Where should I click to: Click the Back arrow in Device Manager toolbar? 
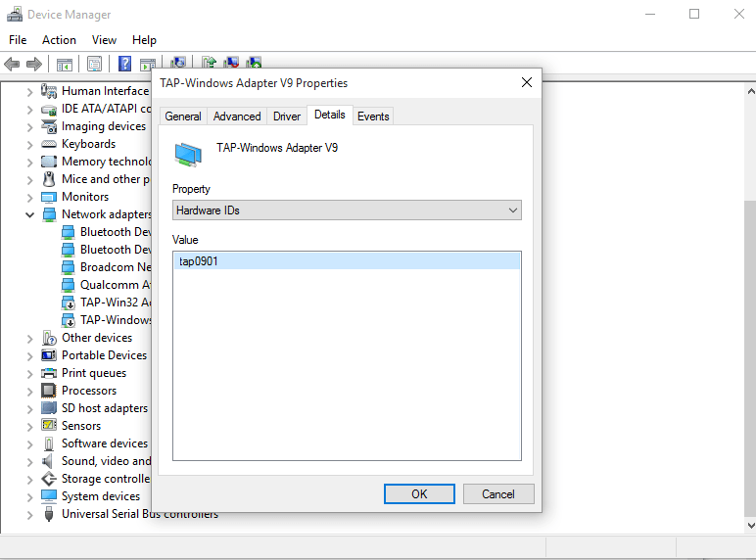pyautogui.click(x=12, y=64)
